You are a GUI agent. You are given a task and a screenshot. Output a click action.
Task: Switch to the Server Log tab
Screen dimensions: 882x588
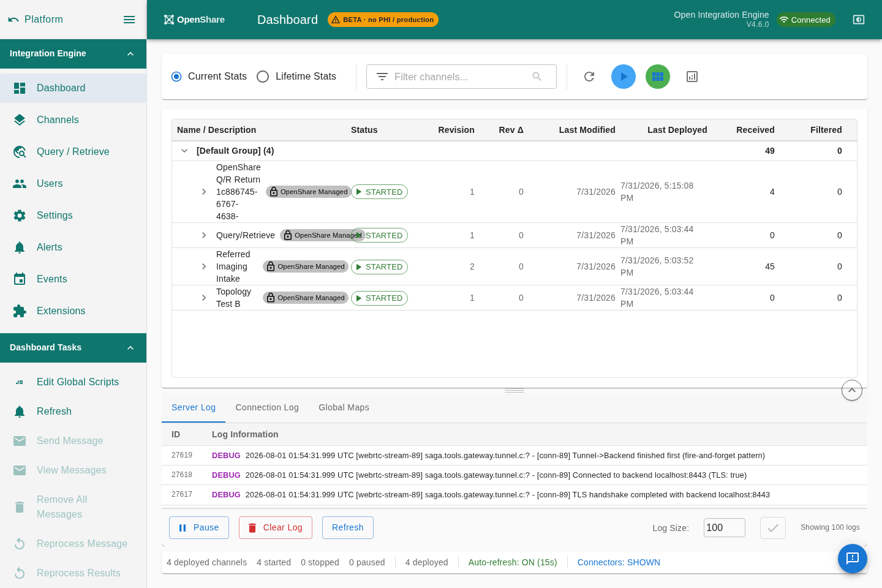coord(194,408)
